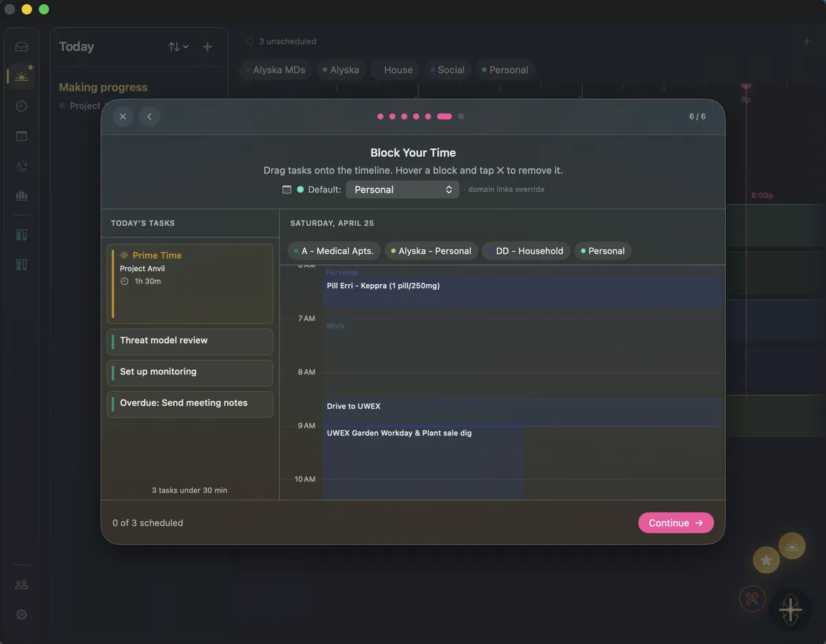Click the back arrow in Block Your Time dialog
This screenshot has height=644, width=826.
point(149,116)
